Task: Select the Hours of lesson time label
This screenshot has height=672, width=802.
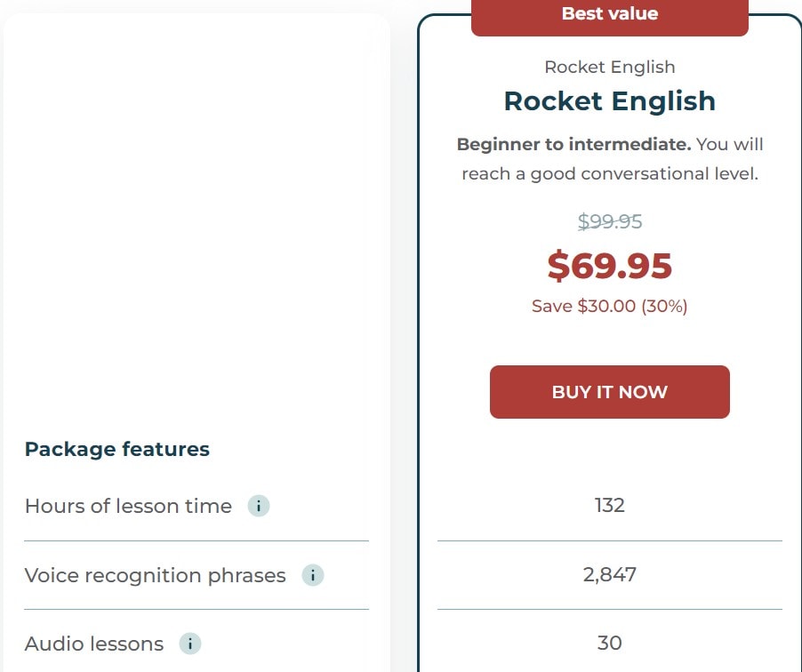Action: (128, 507)
